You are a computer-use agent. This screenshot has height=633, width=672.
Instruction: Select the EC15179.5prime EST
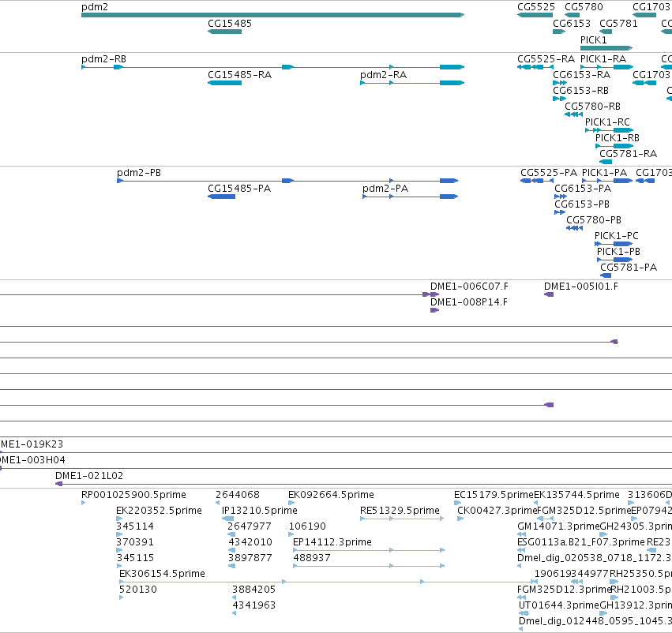pyautogui.click(x=457, y=503)
